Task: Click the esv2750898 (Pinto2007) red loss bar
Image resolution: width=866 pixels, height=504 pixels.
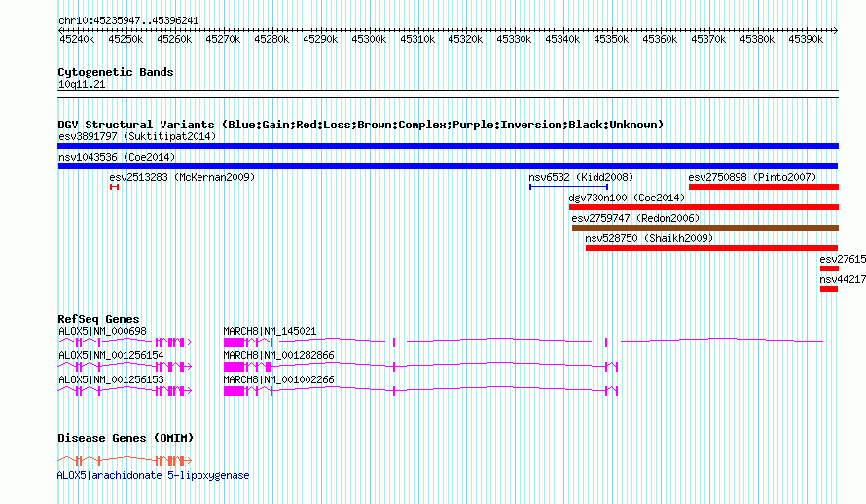Action: 764,187
